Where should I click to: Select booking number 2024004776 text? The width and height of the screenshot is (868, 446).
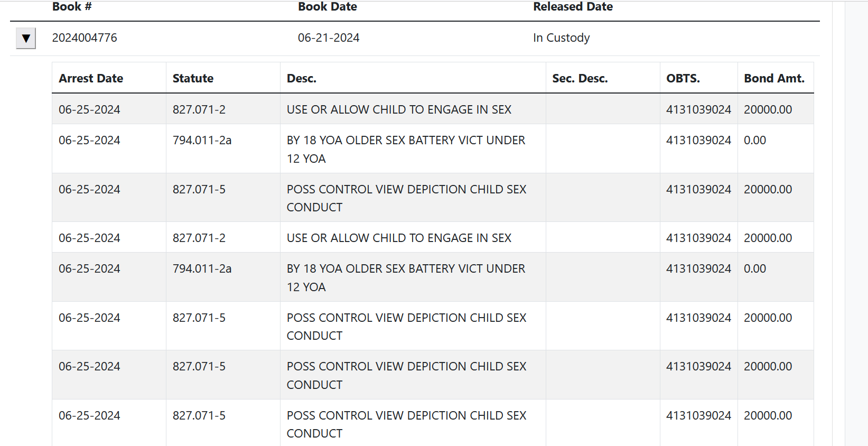pos(85,38)
